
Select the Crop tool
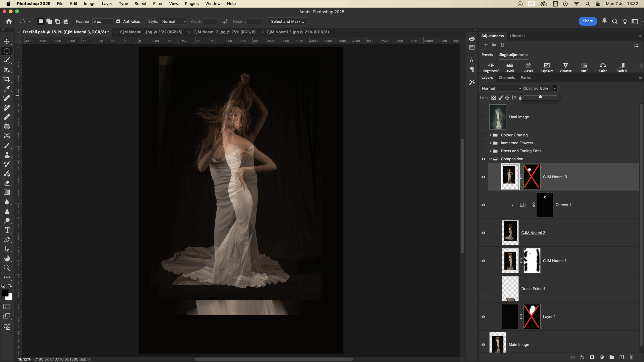[7, 79]
